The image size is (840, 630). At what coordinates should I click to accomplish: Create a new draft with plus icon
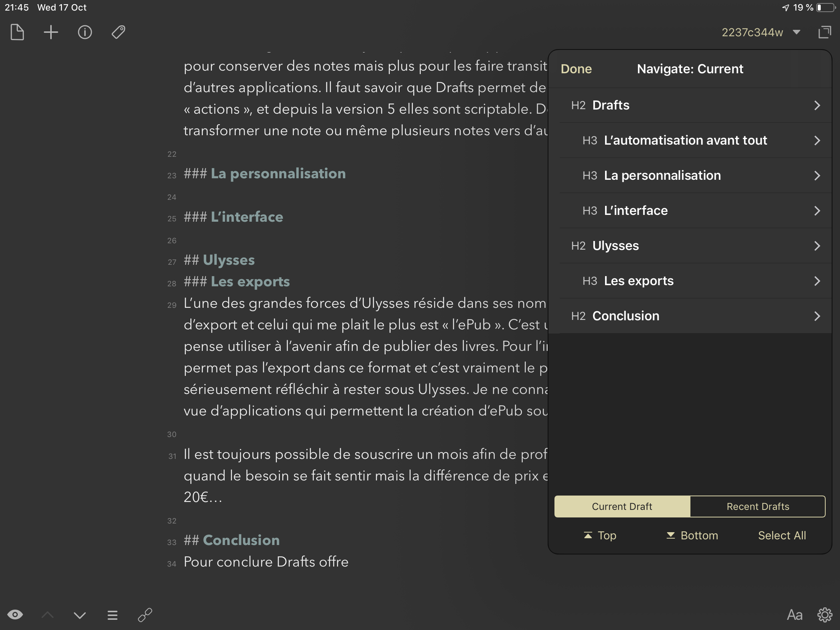[x=51, y=32]
